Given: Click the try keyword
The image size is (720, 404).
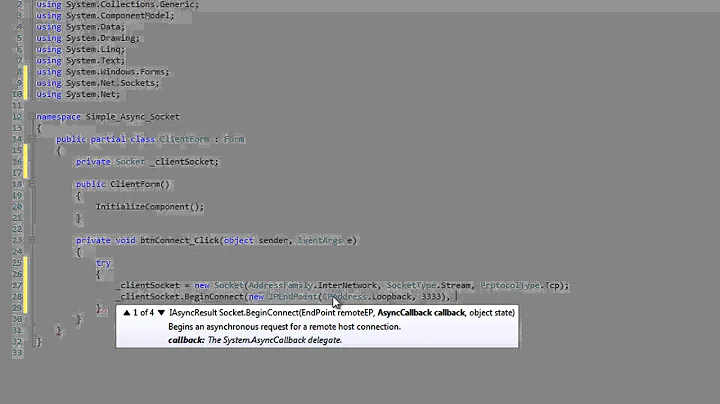Looking at the screenshot, I should (103, 263).
